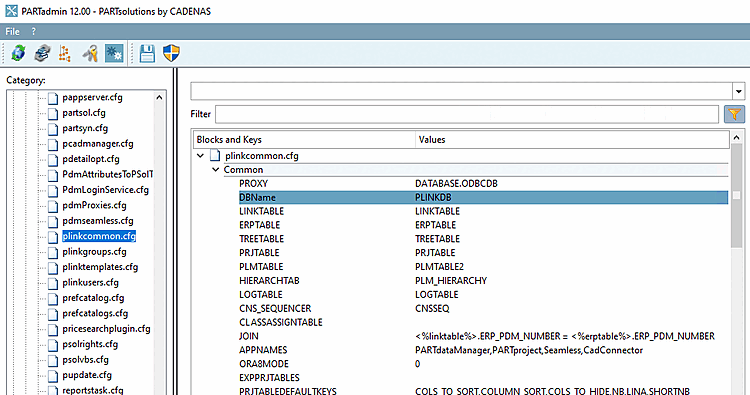Image resolution: width=750 pixels, height=395 pixels.
Task: Collapse the plinkcommon.cfg tree node
Action: [x=200, y=155]
